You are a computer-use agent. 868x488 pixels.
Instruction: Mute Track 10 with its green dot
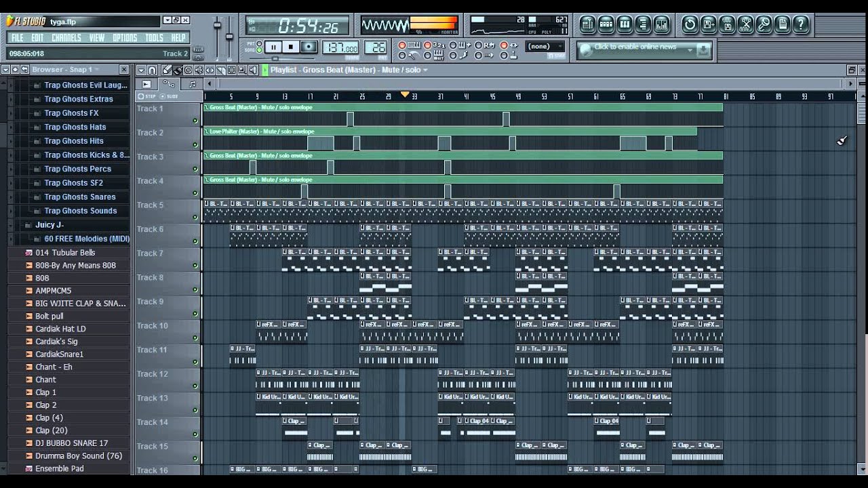pos(195,338)
